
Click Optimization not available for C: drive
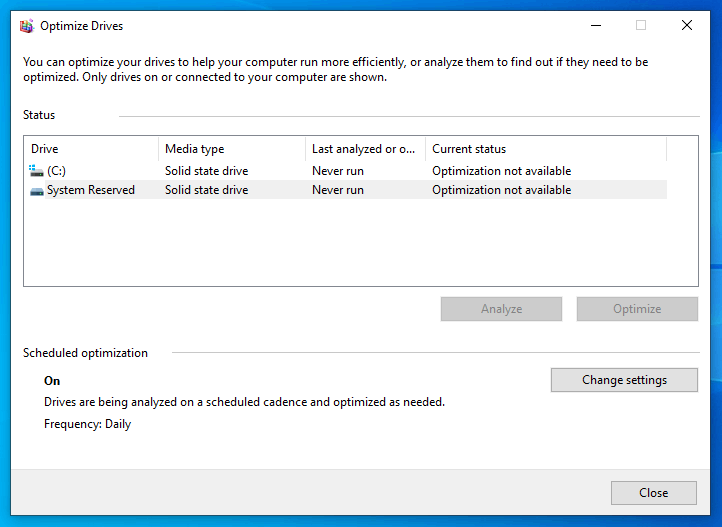[501, 171]
